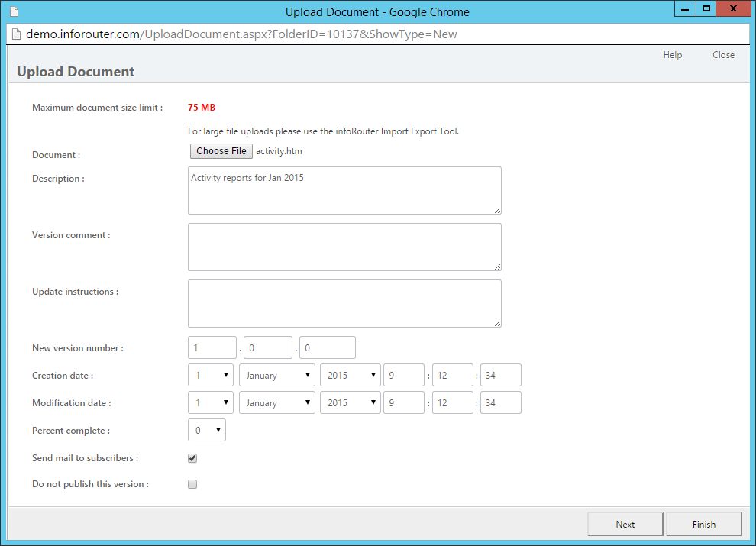Click the Finish button
Screen dimensions: 756x546
click(x=704, y=525)
